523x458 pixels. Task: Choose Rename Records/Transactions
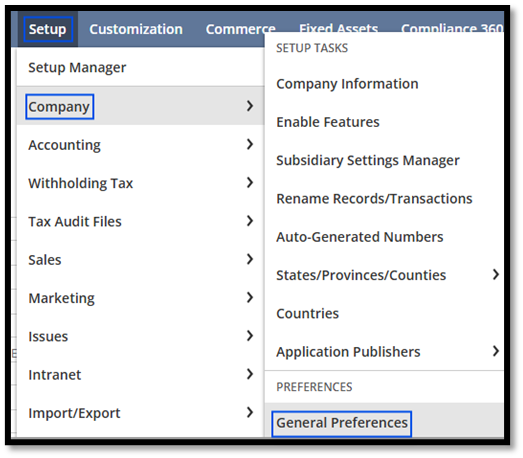click(x=374, y=199)
